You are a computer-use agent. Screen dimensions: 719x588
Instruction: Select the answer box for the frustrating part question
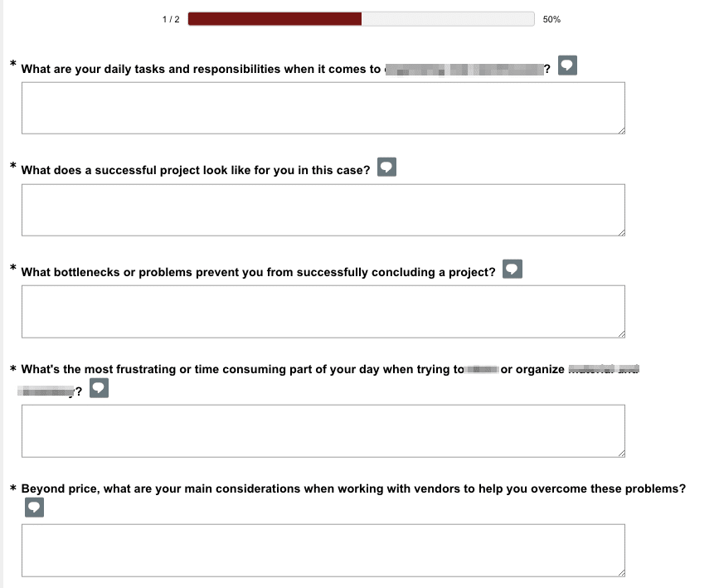[323, 430]
